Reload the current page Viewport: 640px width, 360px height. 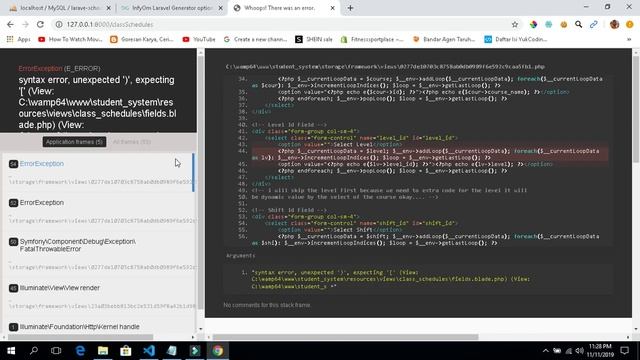[40, 24]
